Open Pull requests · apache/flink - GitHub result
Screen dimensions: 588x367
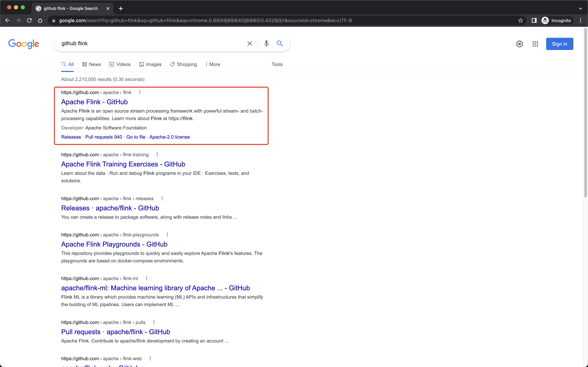(x=116, y=332)
